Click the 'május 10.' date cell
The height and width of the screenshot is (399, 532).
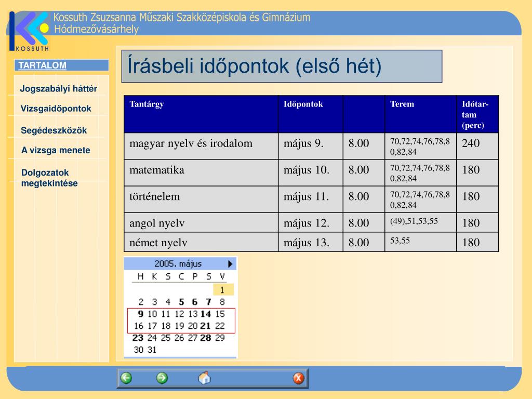[311, 172]
